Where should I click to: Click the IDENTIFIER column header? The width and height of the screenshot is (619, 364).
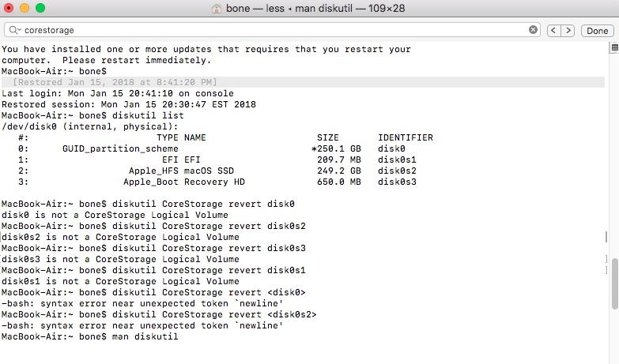pos(405,137)
